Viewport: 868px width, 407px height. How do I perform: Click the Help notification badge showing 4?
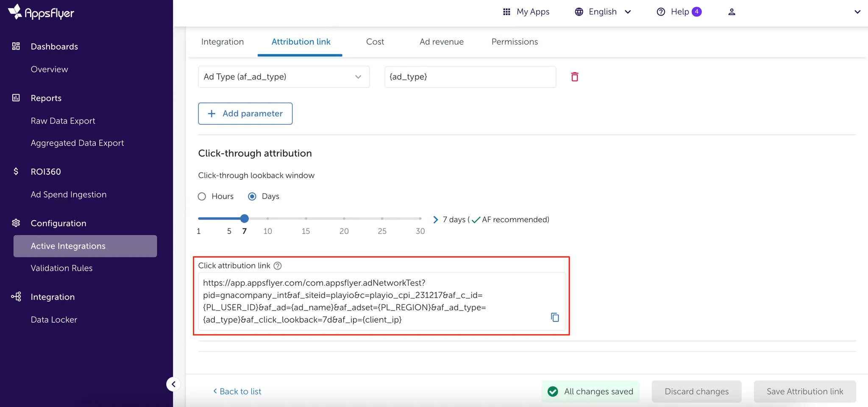click(x=697, y=12)
